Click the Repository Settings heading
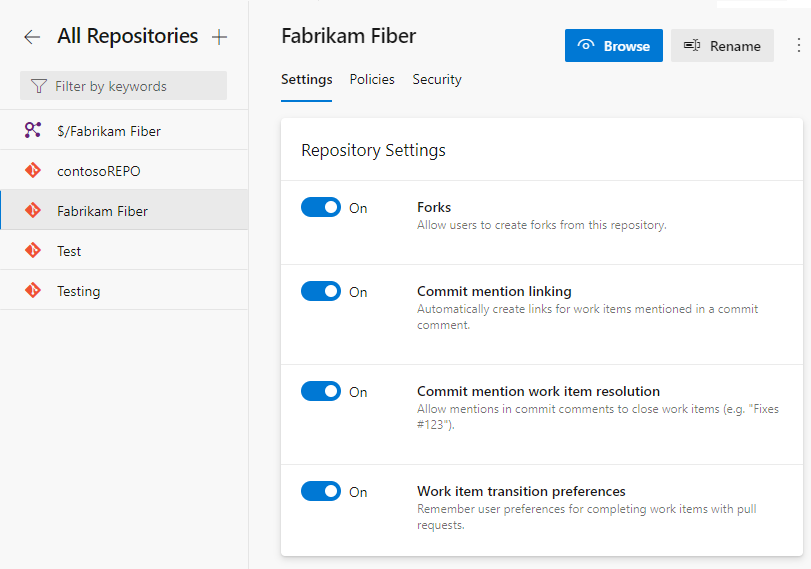The width and height of the screenshot is (811, 569). (373, 151)
